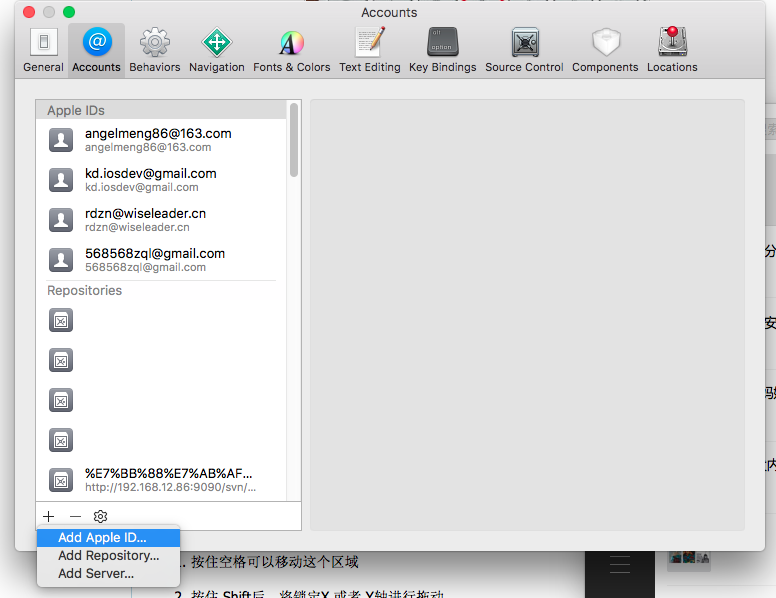Click the plus button under the account list
776x598 pixels.
coord(48,516)
